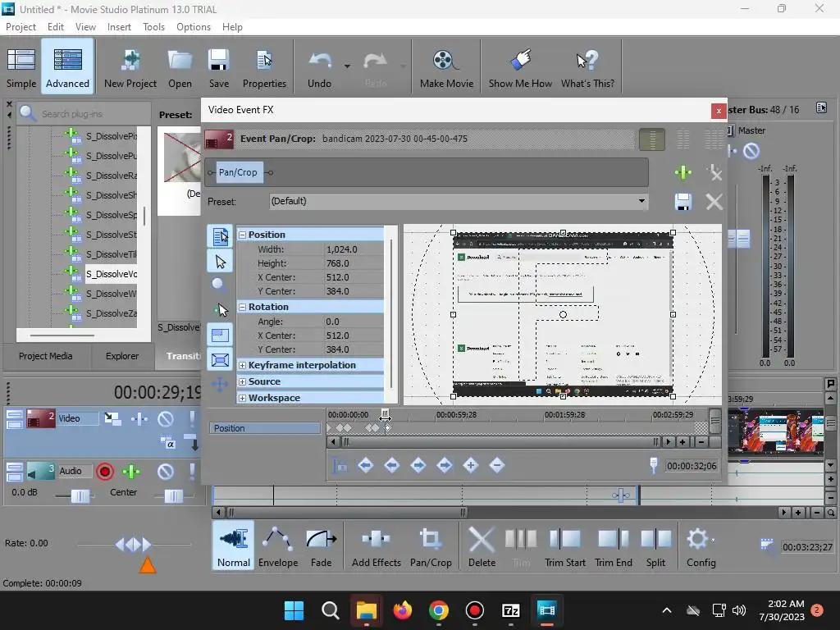Click the Sync Cursor icon in keyframe controller

pos(339,465)
